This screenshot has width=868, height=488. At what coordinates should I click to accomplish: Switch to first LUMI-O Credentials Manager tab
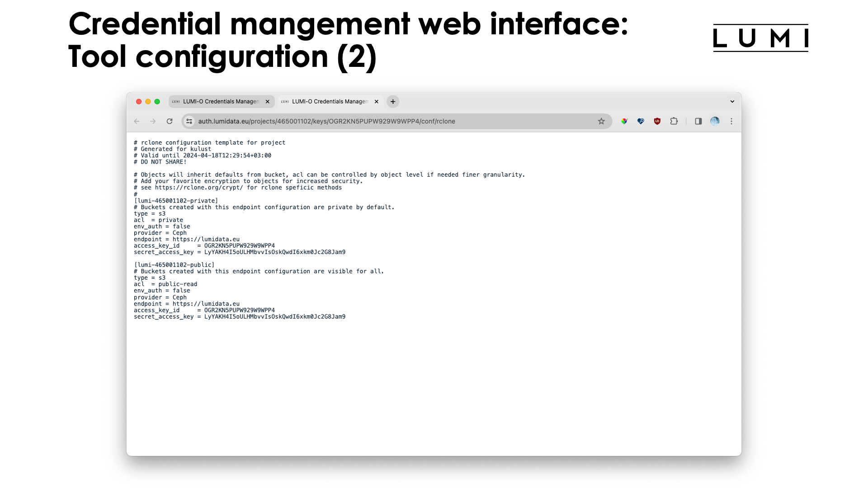[222, 102]
